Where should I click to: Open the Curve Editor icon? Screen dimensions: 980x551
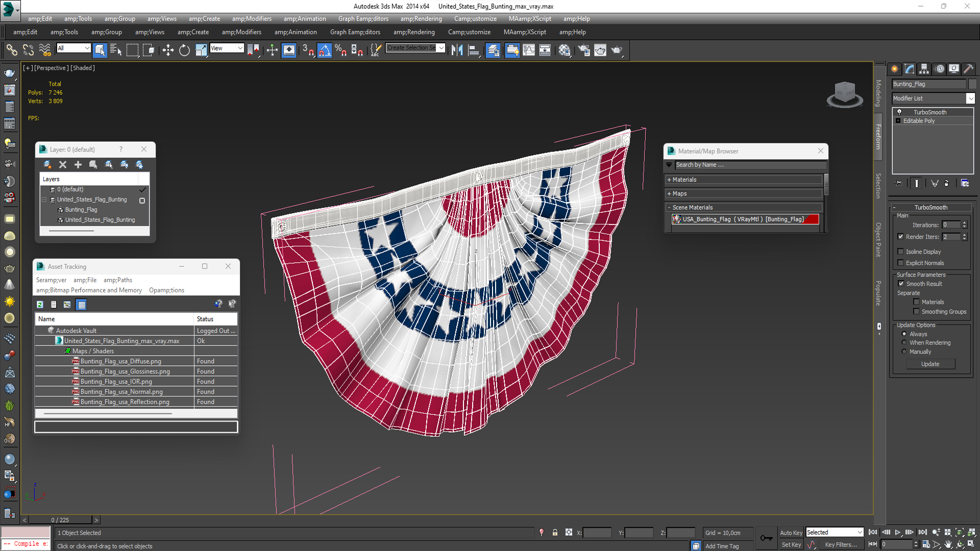[529, 50]
